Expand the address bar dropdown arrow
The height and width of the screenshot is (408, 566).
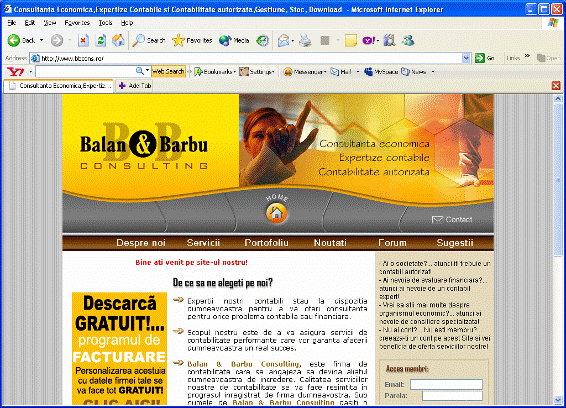tap(466, 58)
